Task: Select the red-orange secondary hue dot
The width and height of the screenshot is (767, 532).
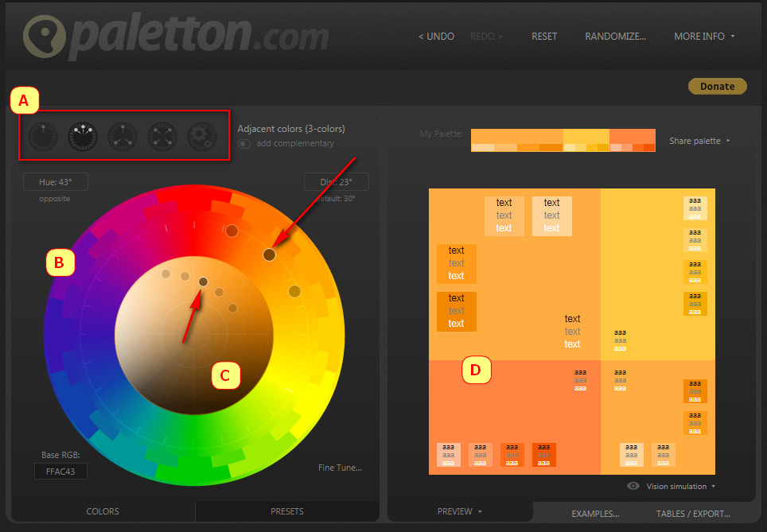Action: coord(232,231)
